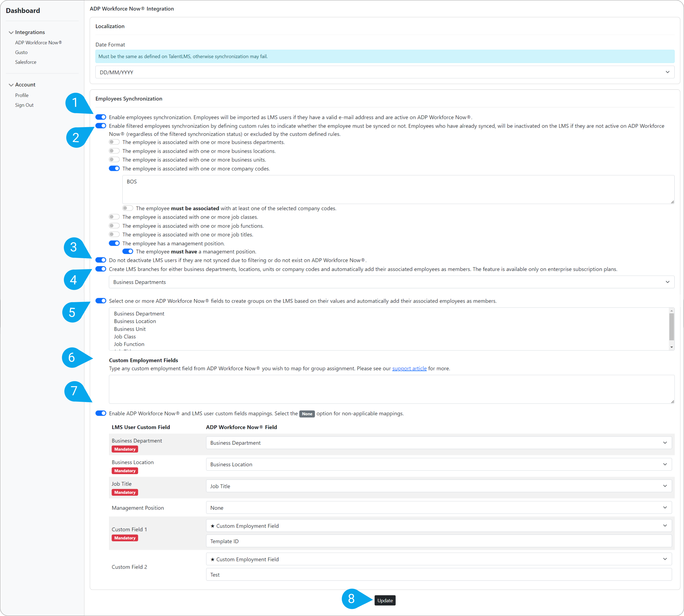The image size is (684, 616).
Task: Enable business locations filter rule
Action: (x=114, y=151)
